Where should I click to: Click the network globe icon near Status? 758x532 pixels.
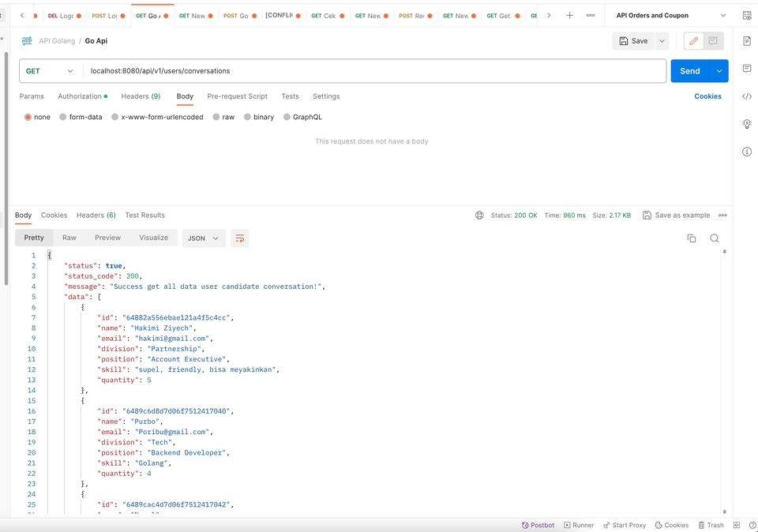click(479, 215)
